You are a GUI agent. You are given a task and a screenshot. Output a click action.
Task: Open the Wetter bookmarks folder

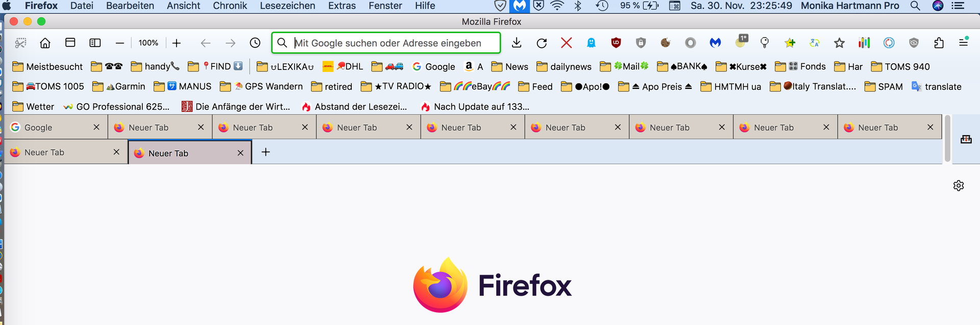click(33, 106)
